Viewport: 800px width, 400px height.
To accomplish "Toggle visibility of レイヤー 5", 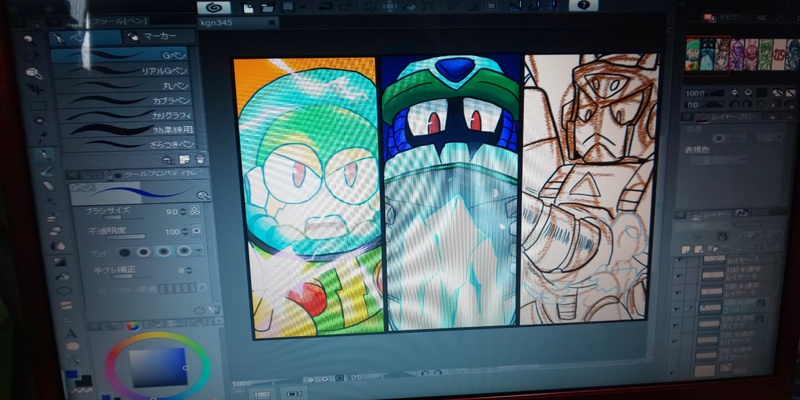I will (x=677, y=291).
